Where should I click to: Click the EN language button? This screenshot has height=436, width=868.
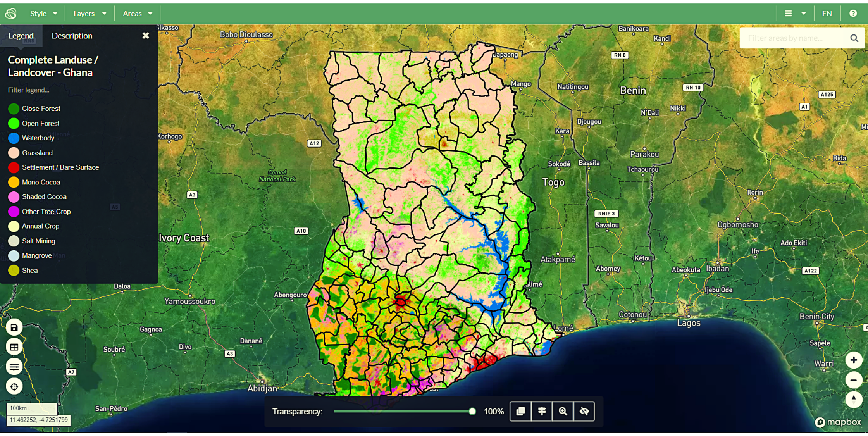[827, 13]
